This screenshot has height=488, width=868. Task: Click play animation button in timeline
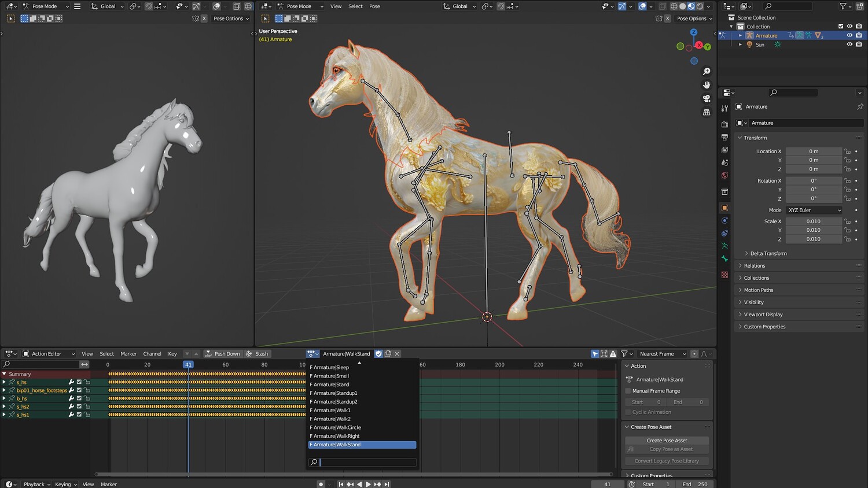[x=368, y=484]
